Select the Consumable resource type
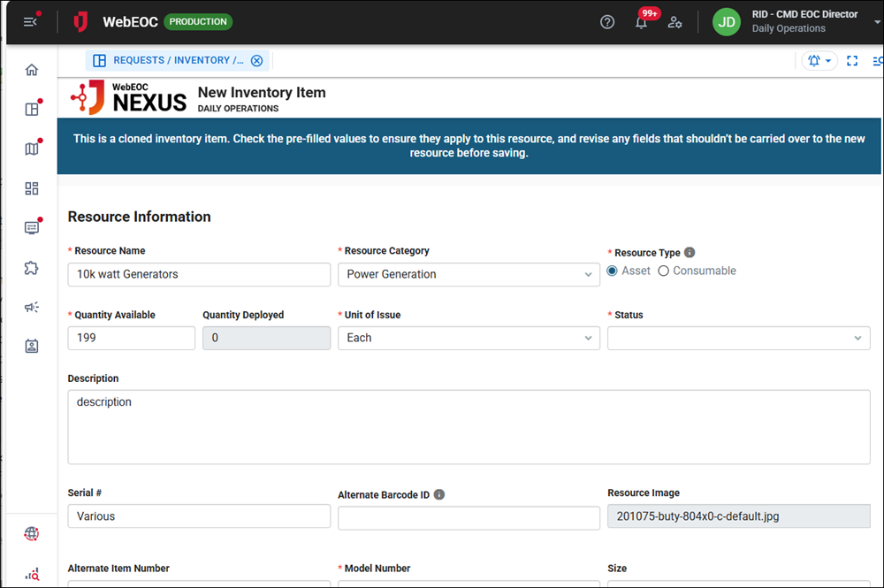 [x=664, y=271]
